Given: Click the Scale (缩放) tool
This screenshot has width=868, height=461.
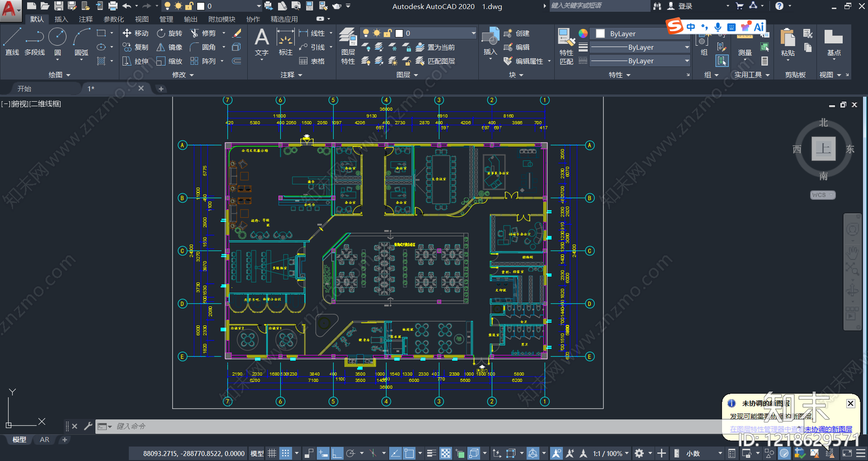Looking at the screenshot, I should click(x=169, y=61).
